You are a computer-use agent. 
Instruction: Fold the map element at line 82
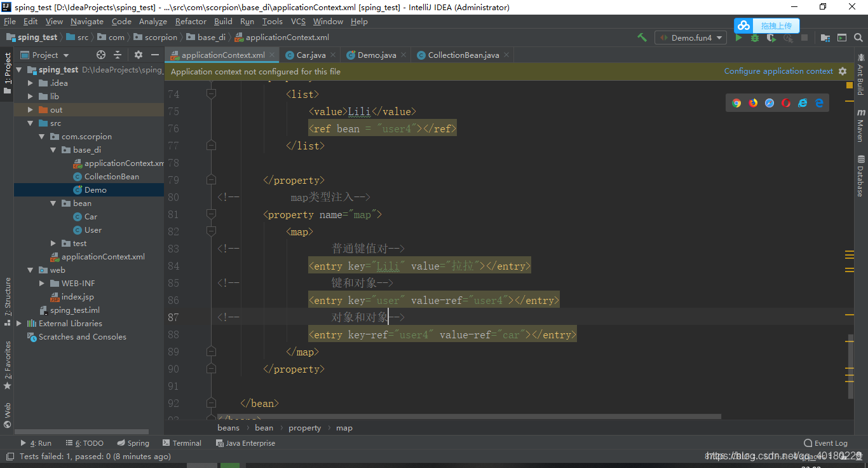click(x=212, y=231)
